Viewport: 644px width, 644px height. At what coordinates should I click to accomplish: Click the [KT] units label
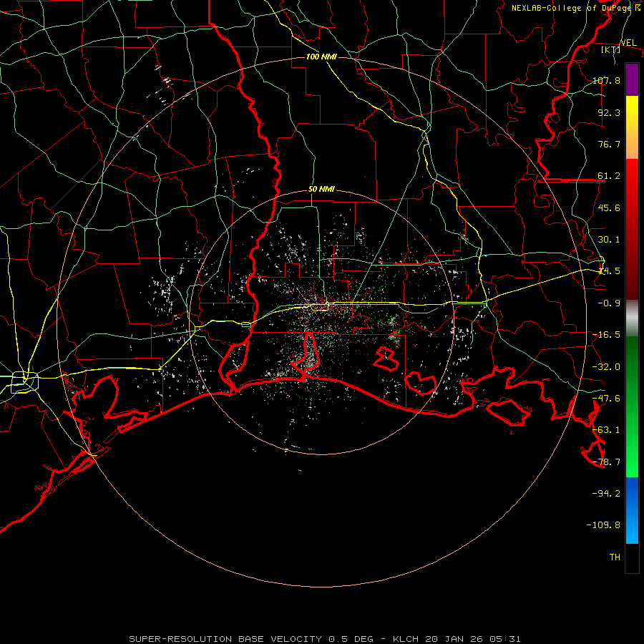(x=611, y=49)
